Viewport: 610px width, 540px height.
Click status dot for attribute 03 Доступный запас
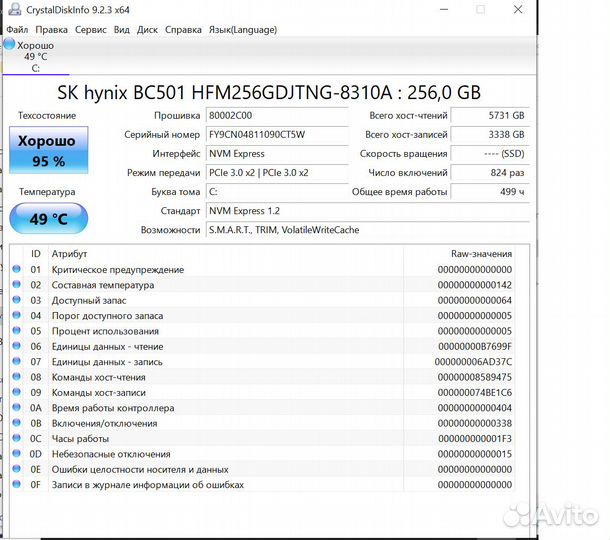(x=16, y=300)
